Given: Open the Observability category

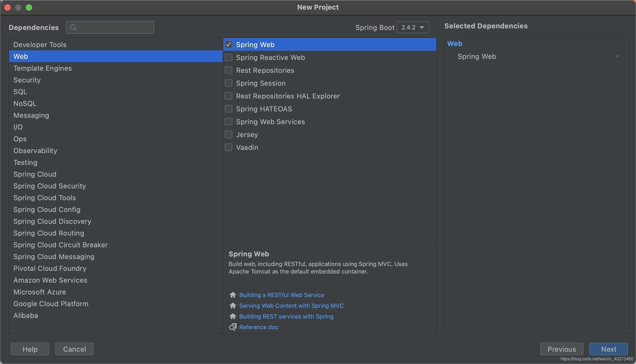Looking at the screenshot, I should [x=116, y=150].
